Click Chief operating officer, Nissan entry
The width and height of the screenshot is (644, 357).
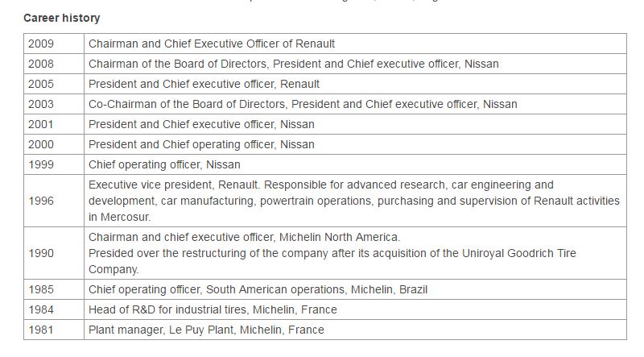164,164
